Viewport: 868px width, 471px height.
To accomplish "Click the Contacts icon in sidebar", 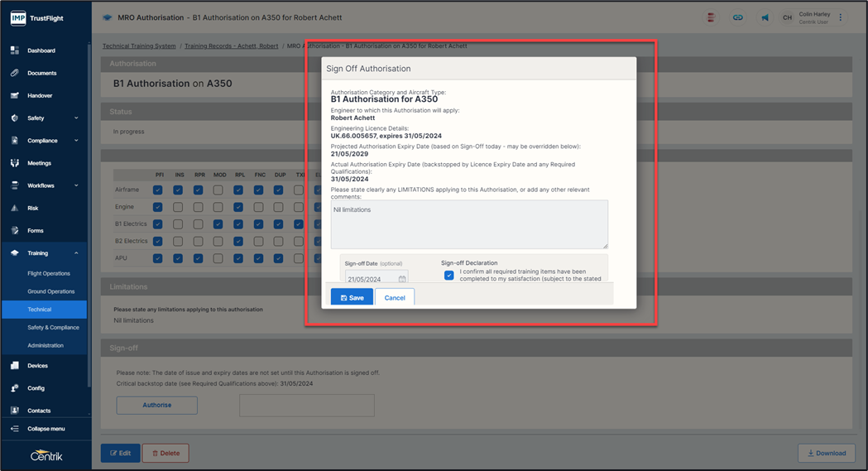I will [x=15, y=411].
